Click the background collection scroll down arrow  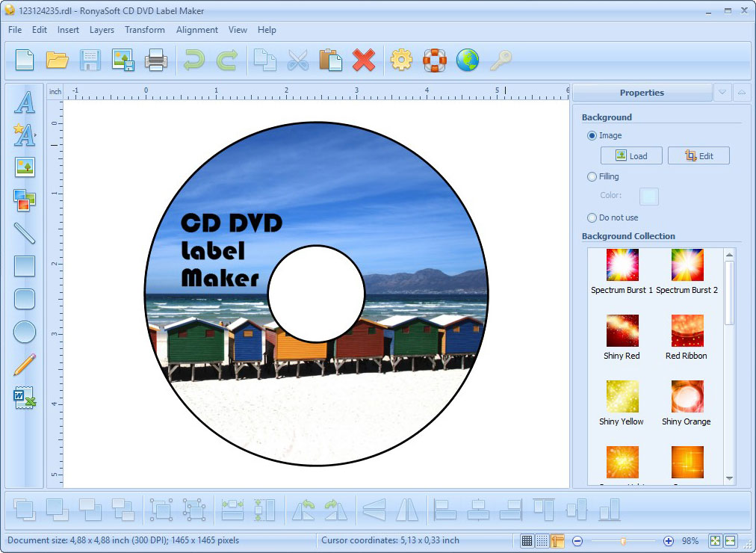730,478
